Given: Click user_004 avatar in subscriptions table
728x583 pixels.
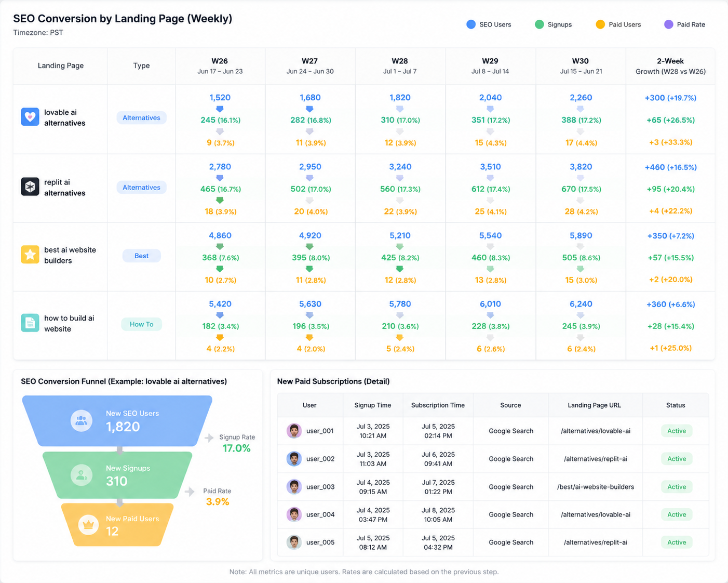Looking at the screenshot, I should click(294, 514).
